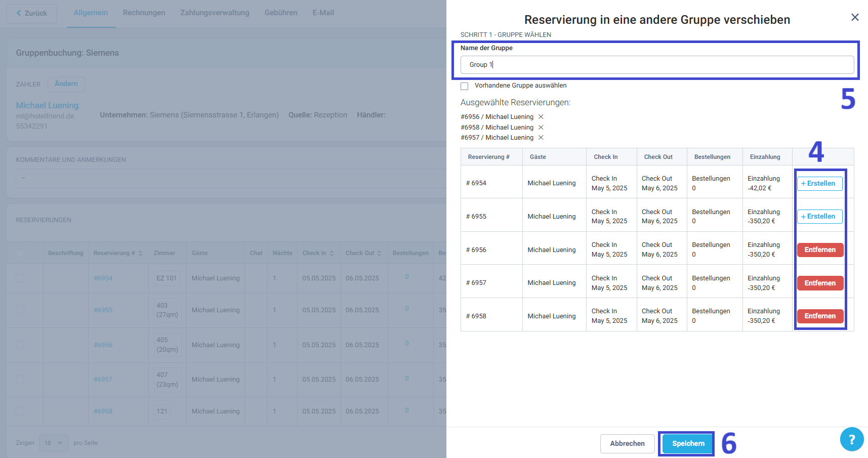Click Beschriftung column header

point(66,253)
